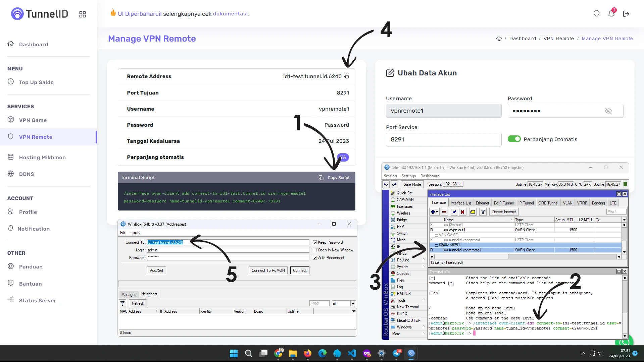Open the 'all' dropdown beside Find field
644x362 pixels.
click(353, 303)
